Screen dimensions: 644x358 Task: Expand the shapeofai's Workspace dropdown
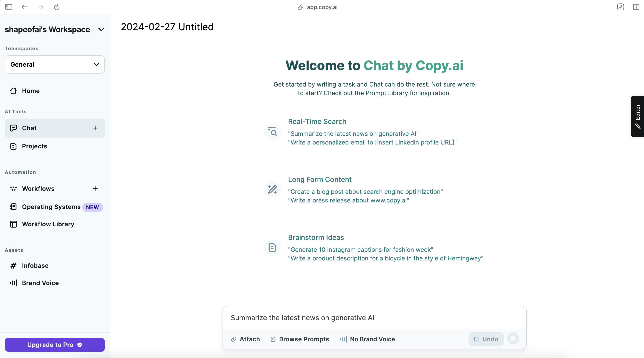101,29
